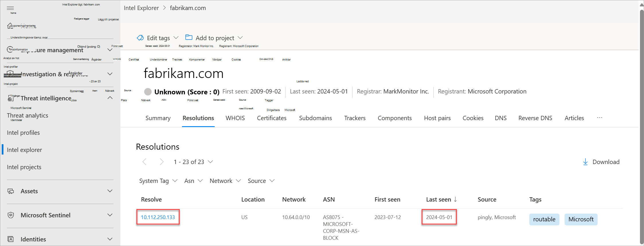This screenshot has height=246, width=644.
Task: Go to Home via house icon
Action: [10, 26]
